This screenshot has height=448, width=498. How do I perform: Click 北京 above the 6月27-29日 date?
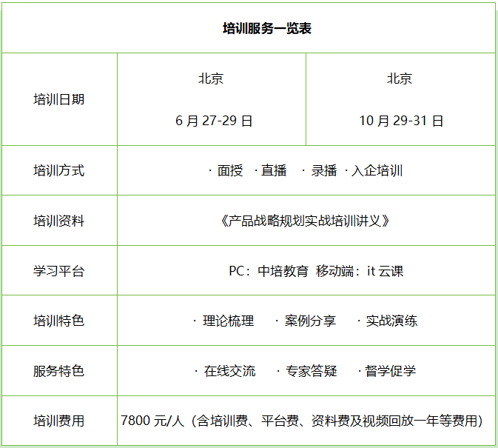pyautogui.click(x=211, y=78)
